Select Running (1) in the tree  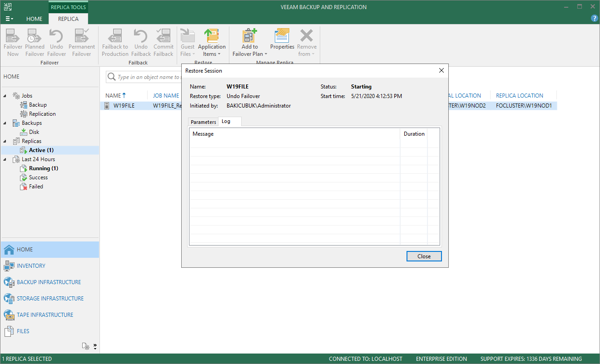[43, 168]
